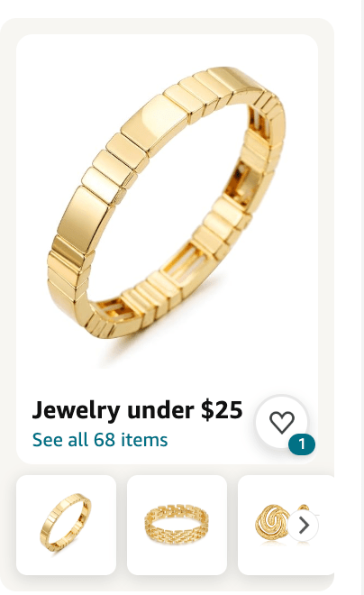Viewport: 364px width, 595px height.
Task: Open the like count badge on heart
Action: tap(302, 444)
